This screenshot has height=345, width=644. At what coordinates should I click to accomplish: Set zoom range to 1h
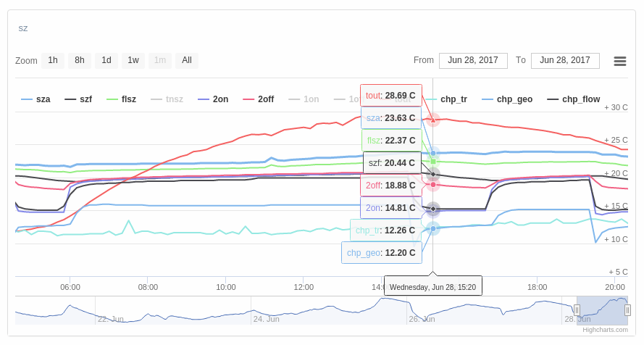[x=53, y=61]
